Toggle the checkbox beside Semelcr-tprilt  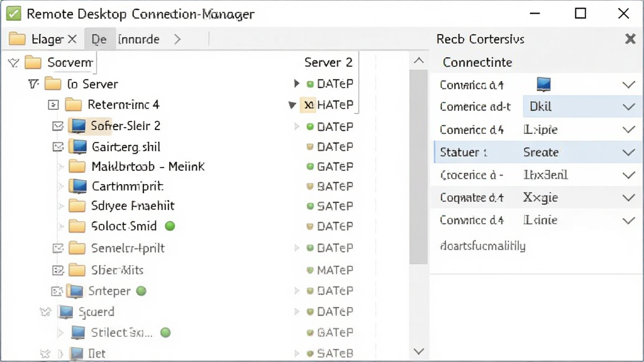click(x=58, y=248)
